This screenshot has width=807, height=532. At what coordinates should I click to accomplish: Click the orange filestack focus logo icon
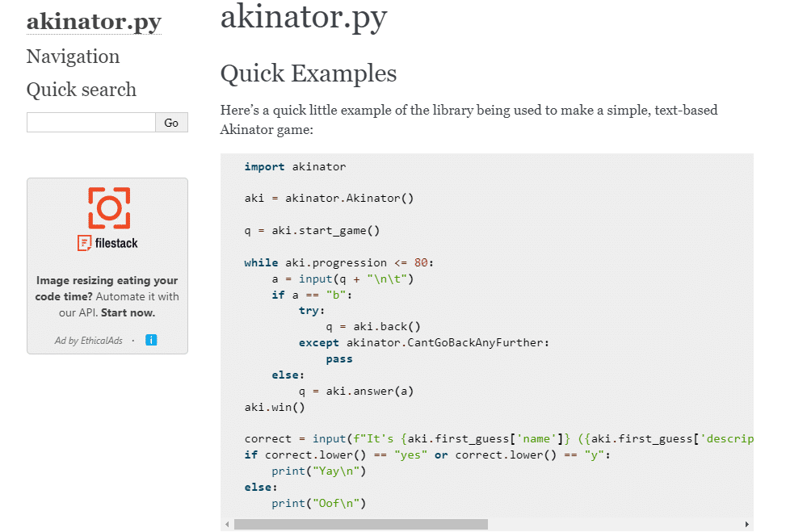[108, 207]
